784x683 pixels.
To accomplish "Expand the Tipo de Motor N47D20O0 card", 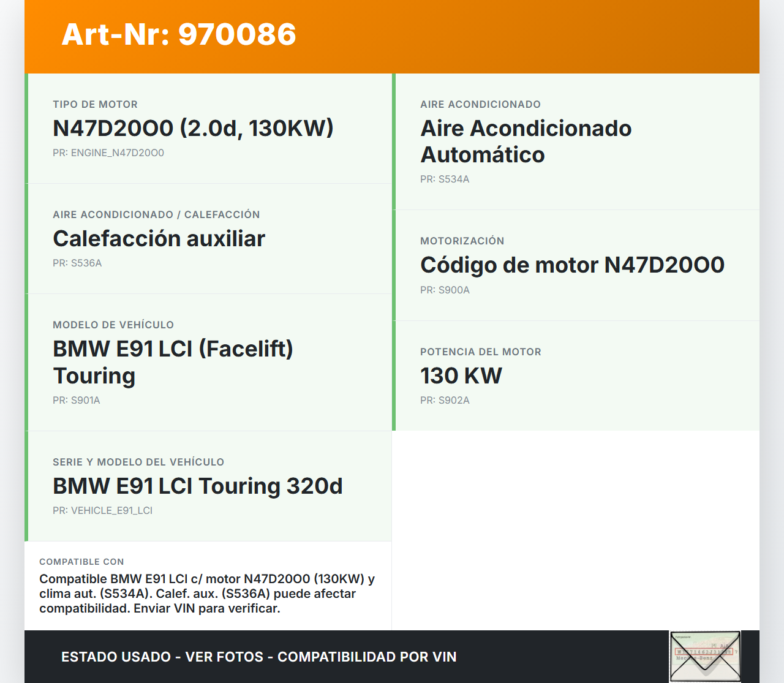I will pyautogui.click(x=208, y=129).
